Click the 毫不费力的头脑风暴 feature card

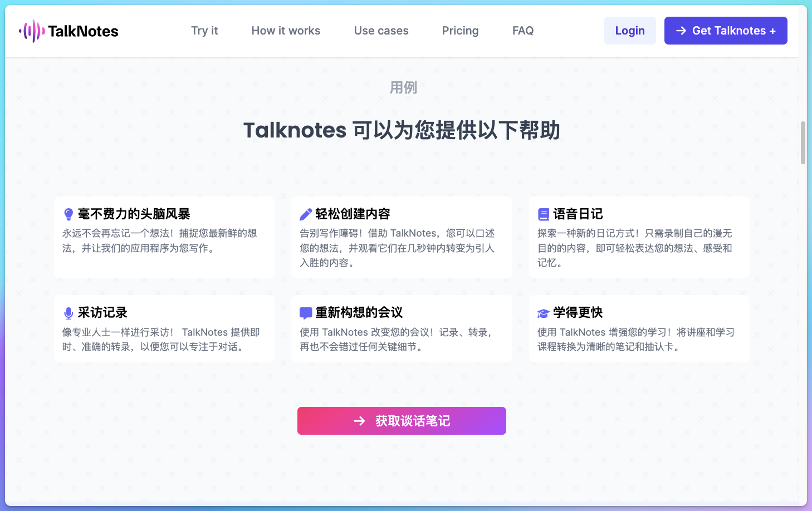click(x=164, y=237)
